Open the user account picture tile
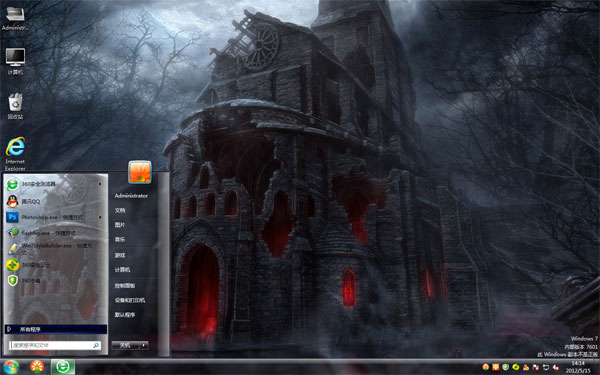 pos(140,172)
